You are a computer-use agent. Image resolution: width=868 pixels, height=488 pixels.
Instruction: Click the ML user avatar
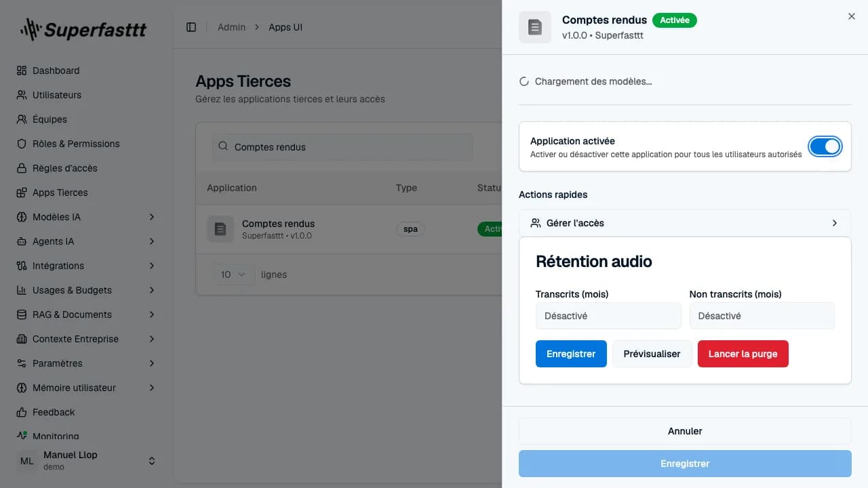pyautogui.click(x=27, y=461)
